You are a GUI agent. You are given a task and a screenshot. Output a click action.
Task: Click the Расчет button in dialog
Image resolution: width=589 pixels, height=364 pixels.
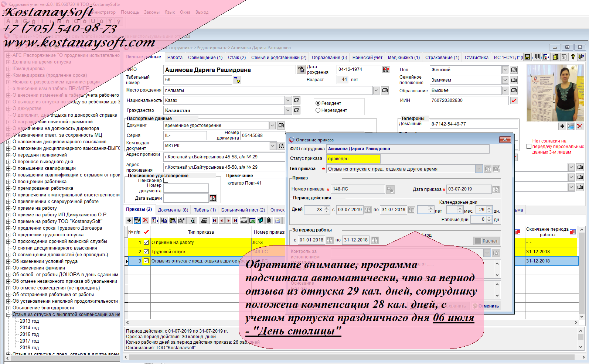(487, 241)
